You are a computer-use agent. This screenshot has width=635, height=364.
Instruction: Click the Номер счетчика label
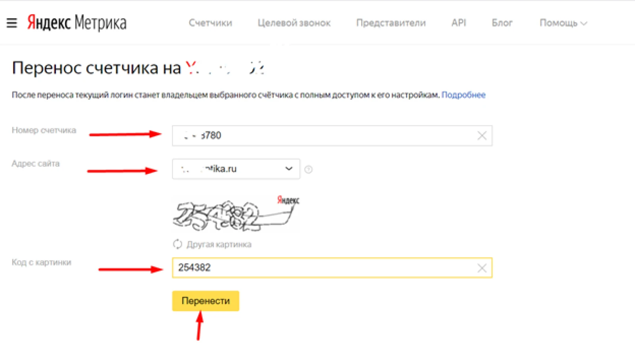pyautogui.click(x=44, y=130)
